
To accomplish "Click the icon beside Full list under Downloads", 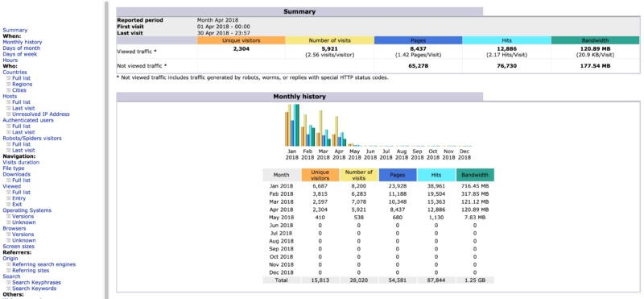I will coord(9,181).
